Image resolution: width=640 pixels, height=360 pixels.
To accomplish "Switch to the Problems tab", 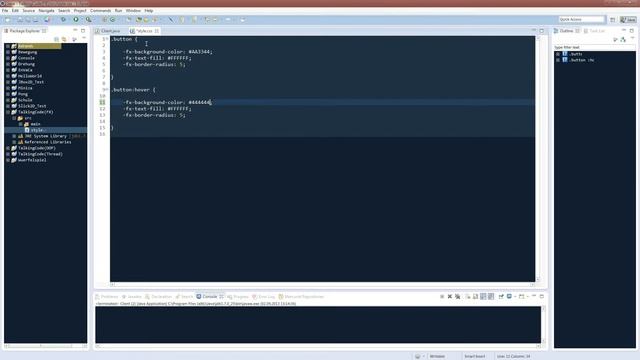I will tap(107, 297).
